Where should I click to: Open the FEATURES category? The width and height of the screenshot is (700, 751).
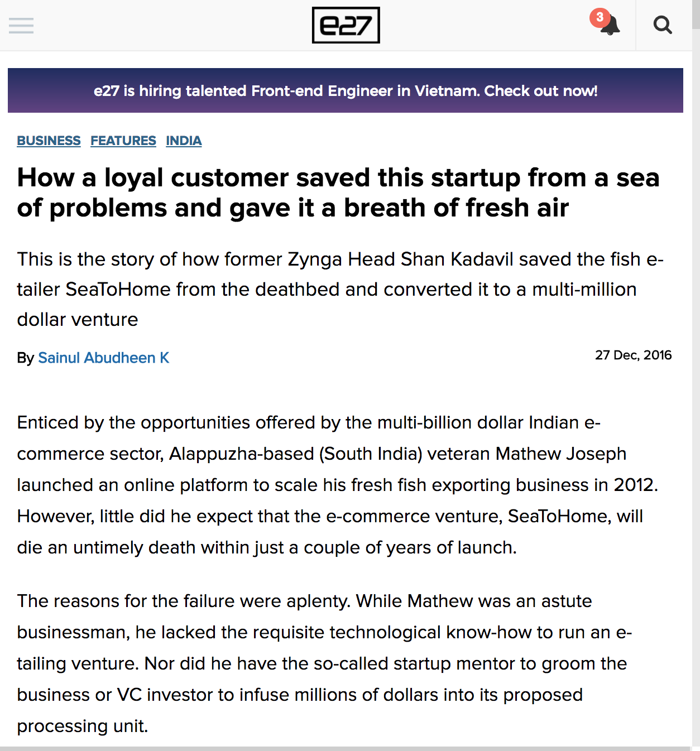(x=123, y=141)
